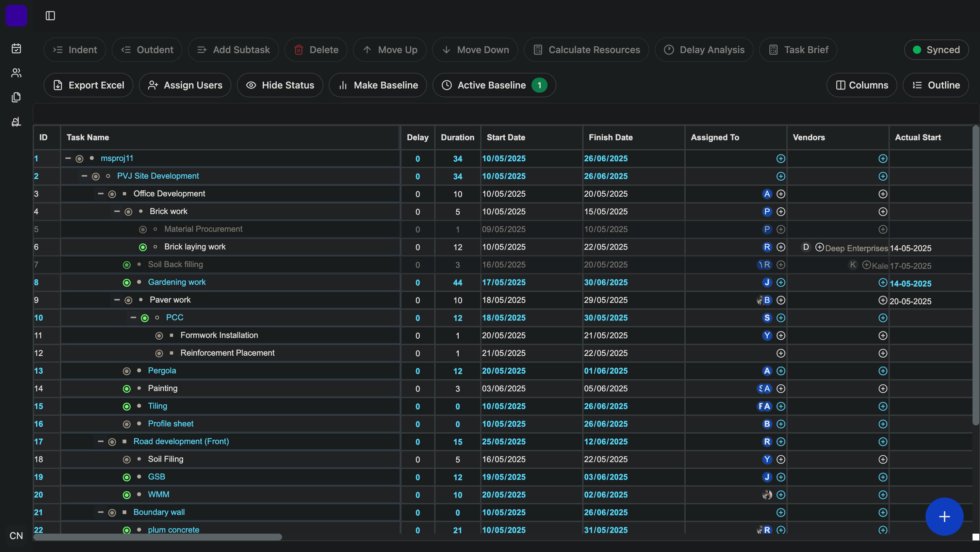Open Delay Analysis

pos(704,50)
